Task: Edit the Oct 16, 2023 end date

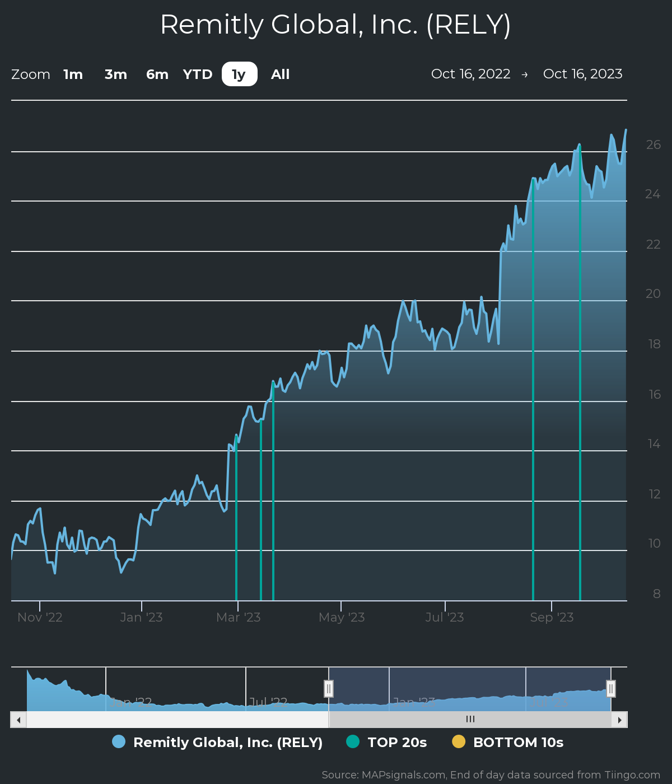Action: tap(583, 74)
